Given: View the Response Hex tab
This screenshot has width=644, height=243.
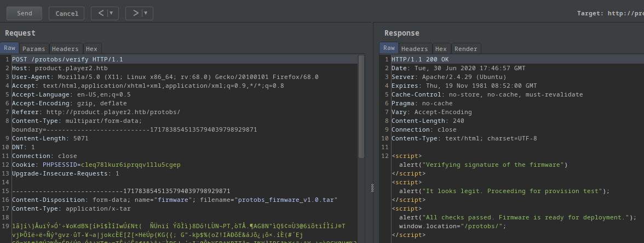Looking at the screenshot, I should pos(441,49).
